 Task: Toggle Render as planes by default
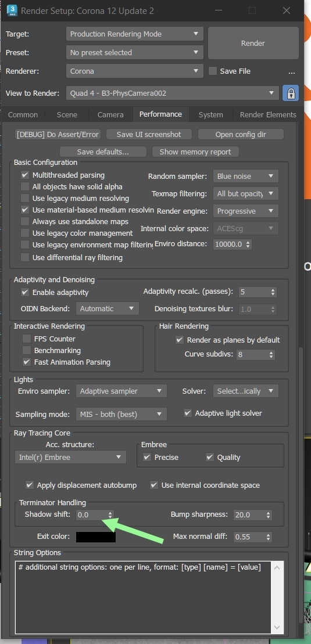180,340
